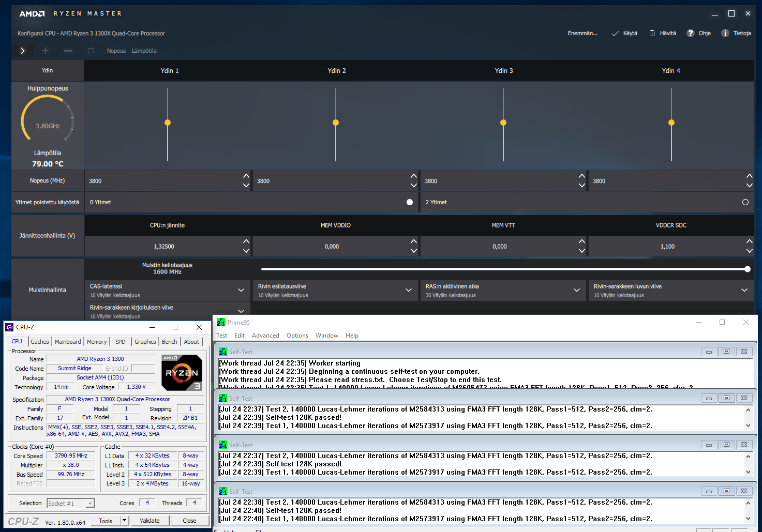
Task: Click the Prime95 title bar icon
Action: click(221, 322)
